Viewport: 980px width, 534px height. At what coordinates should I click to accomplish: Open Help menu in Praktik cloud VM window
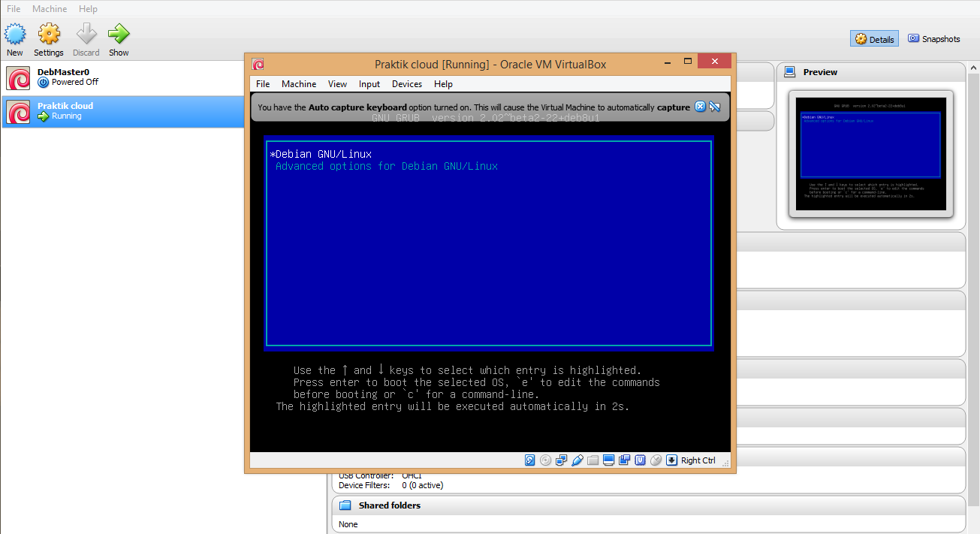443,84
